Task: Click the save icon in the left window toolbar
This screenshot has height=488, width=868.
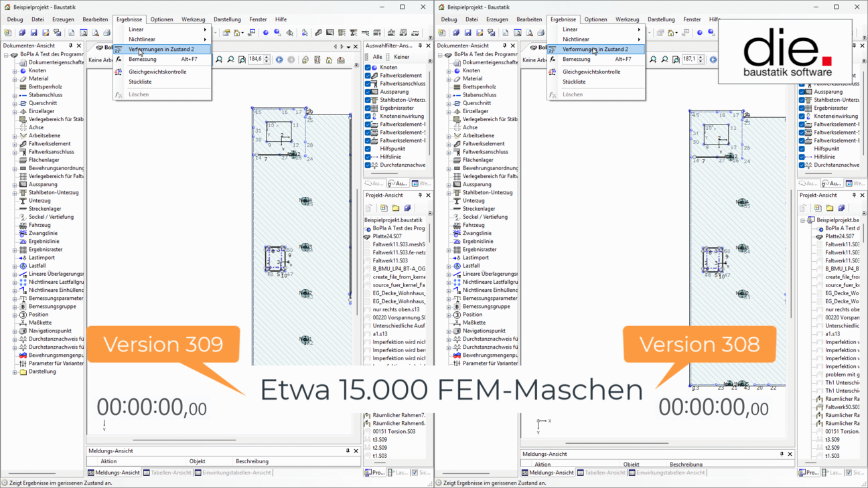Action: 33,33
